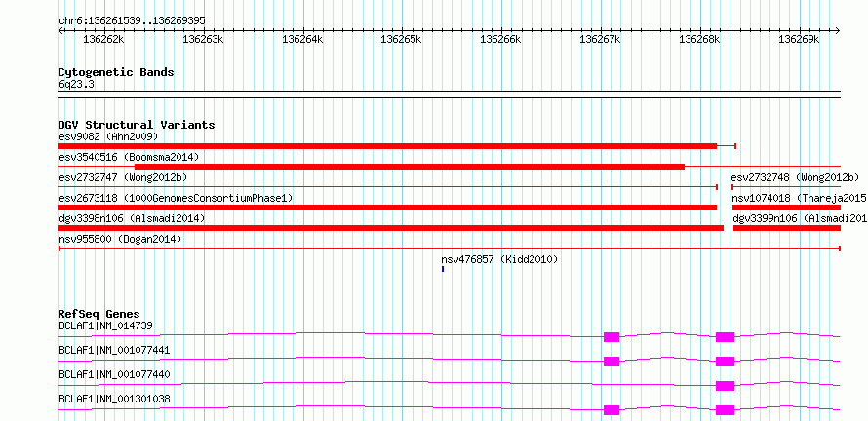This screenshot has height=421, width=868.
Task: Click NM_001301038 exon box near 136268k
Action: (725, 410)
